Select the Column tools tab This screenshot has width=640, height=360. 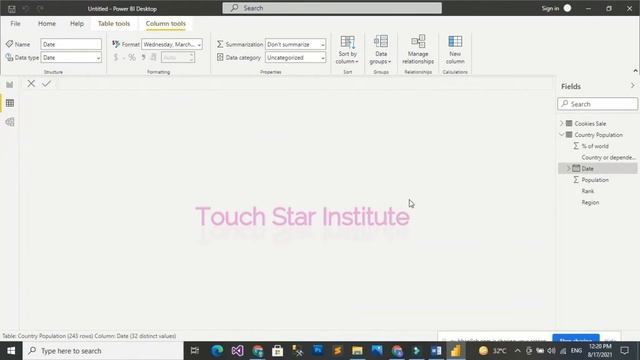[x=166, y=24]
